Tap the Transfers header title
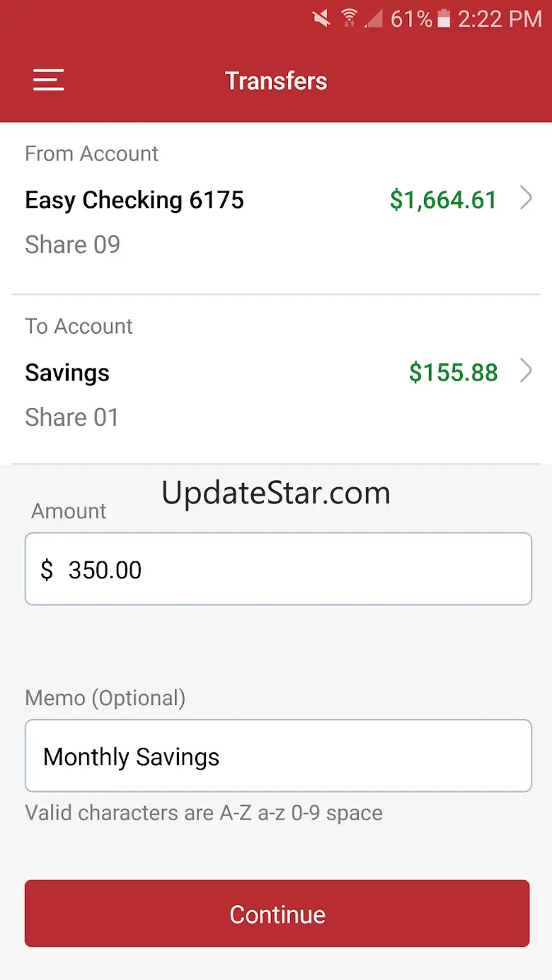The width and height of the screenshot is (552, 980). click(276, 81)
